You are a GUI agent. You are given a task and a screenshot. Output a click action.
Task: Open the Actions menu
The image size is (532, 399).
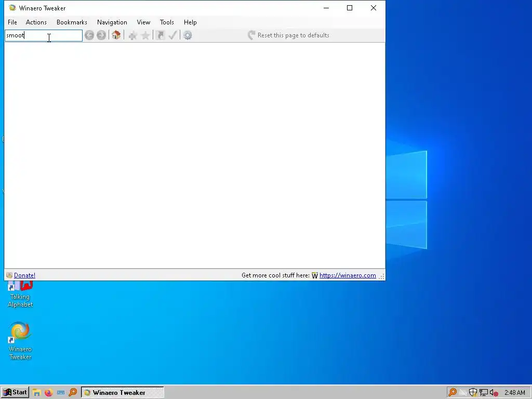[36, 22]
